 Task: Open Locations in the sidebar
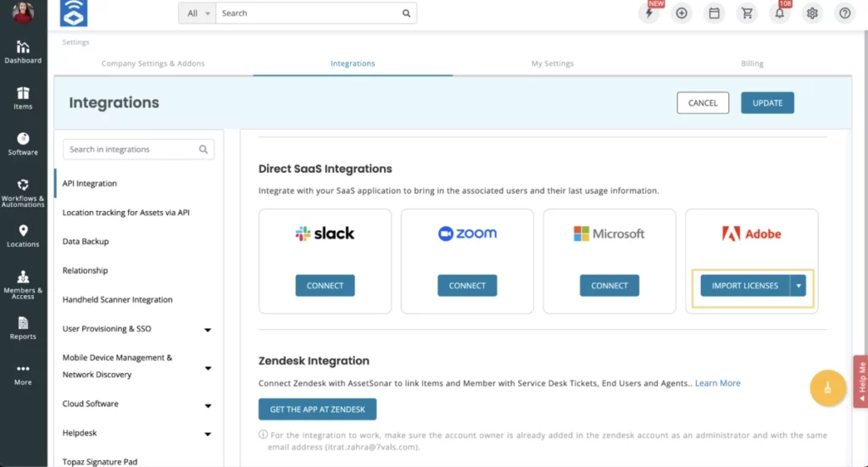pyautogui.click(x=23, y=236)
